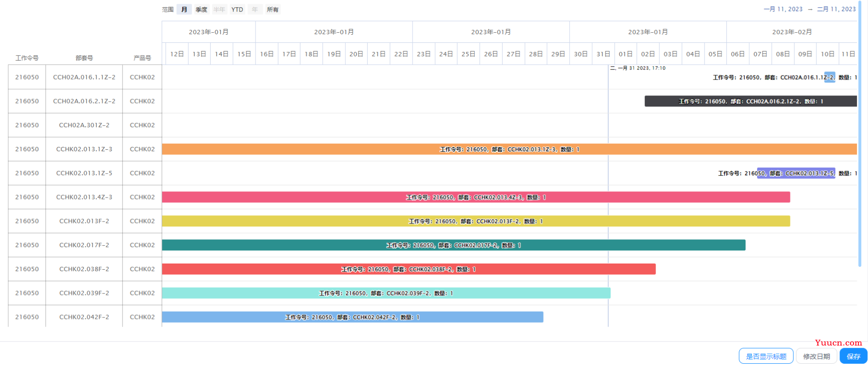
Task: Click the red bar for CCHK02.038F-2
Action: (409, 269)
